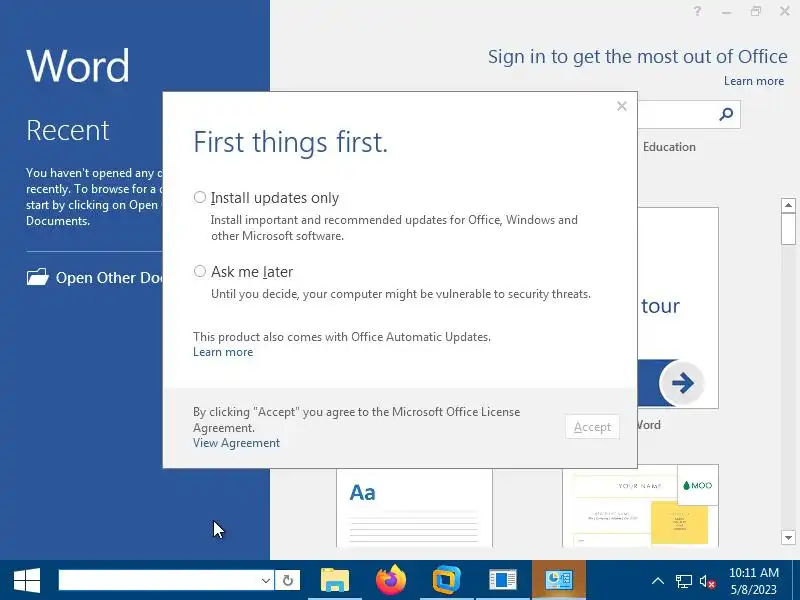Click Learn more under the sign in heading
This screenshot has width=800, height=600.
click(754, 81)
